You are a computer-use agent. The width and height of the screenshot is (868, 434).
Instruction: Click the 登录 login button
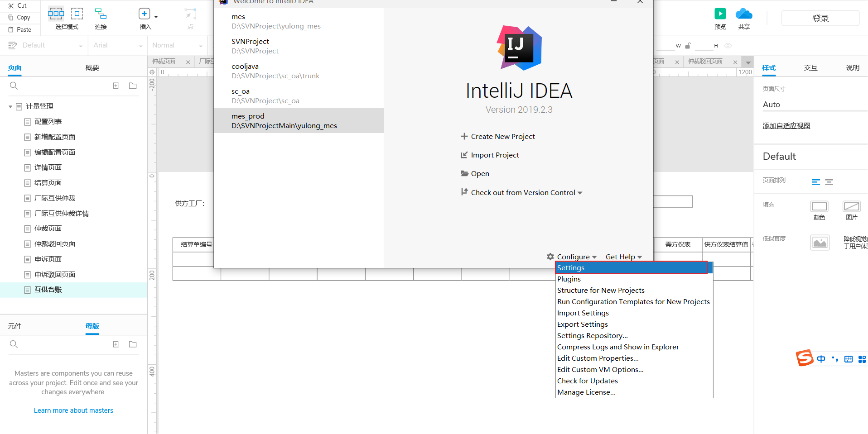(820, 19)
